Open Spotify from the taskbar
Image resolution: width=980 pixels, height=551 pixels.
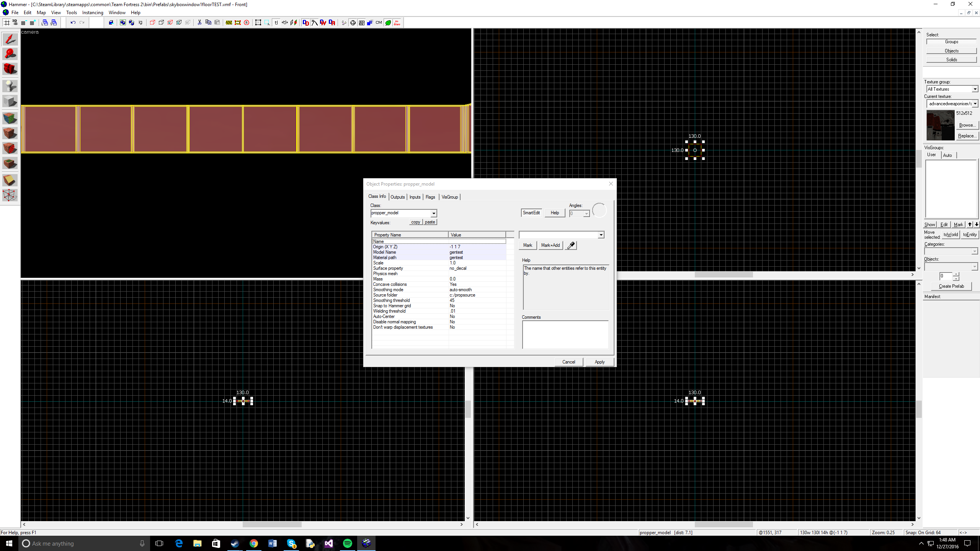348,543
